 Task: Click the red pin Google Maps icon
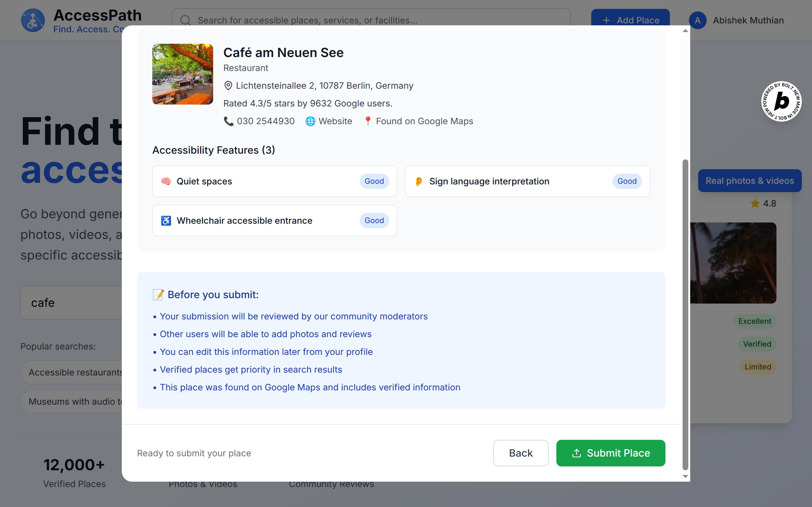368,121
